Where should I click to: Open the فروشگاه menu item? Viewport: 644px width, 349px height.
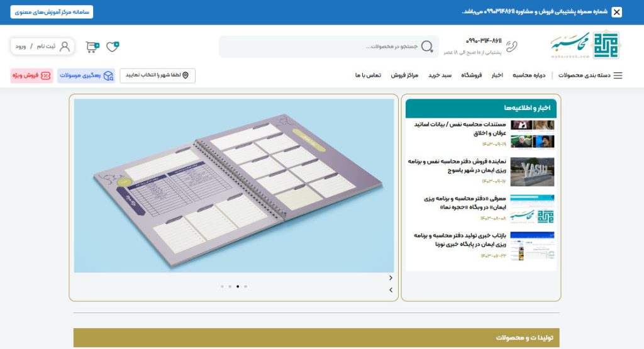click(x=472, y=75)
